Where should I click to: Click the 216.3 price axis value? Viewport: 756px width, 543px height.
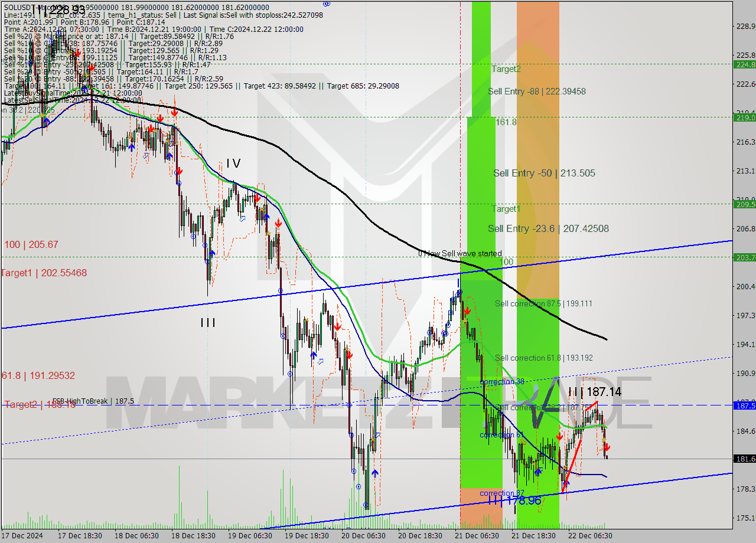(745, 142)
